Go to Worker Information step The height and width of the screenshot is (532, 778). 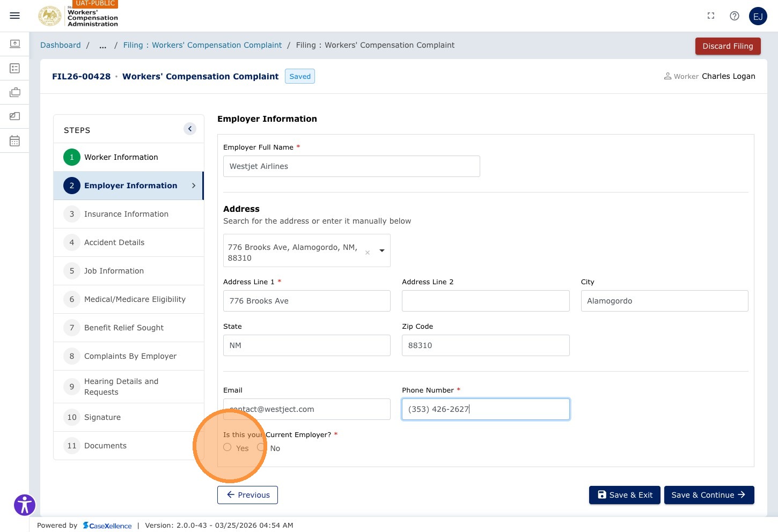point(129,157)
